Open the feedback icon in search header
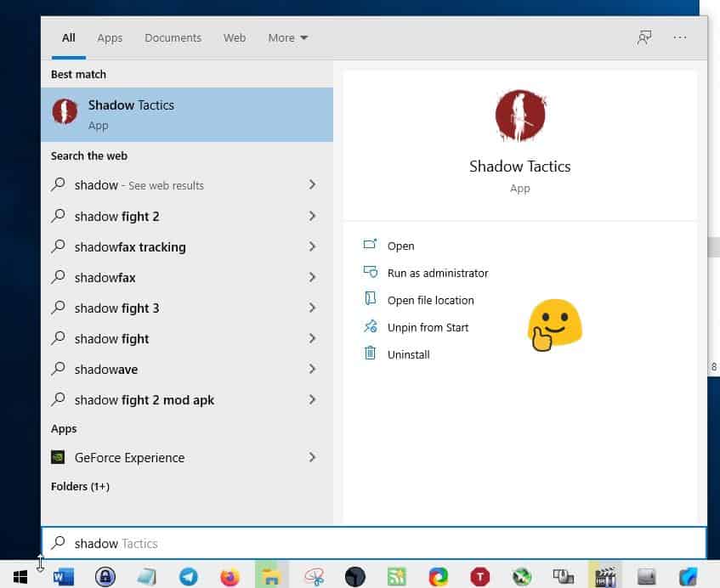The width and height of the screenshot is (720, 588). [x=644, y=37]
